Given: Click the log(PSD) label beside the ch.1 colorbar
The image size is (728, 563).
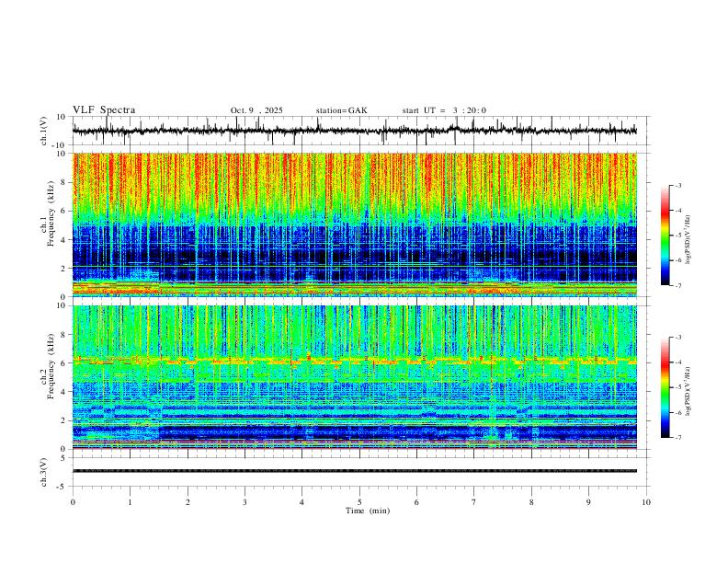Looking at the screenshot, I should 688,239.
